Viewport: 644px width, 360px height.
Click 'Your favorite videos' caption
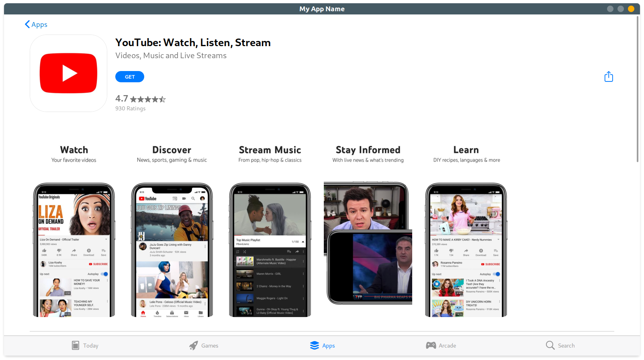[74, 160]
